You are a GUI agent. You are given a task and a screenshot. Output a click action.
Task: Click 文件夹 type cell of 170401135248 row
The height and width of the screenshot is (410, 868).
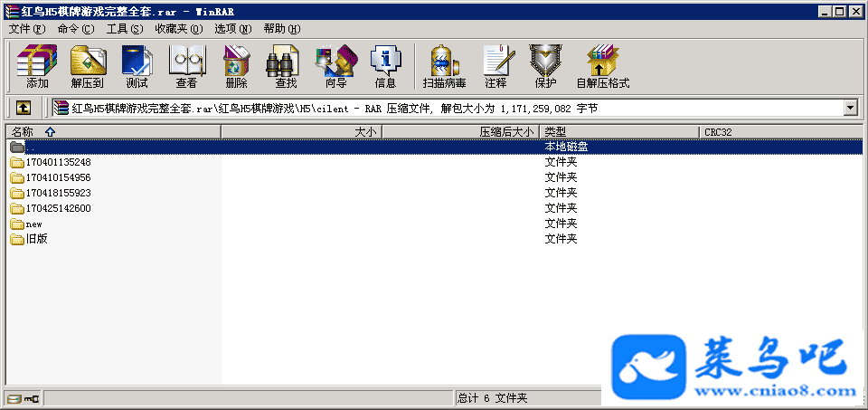click(561, 162)
